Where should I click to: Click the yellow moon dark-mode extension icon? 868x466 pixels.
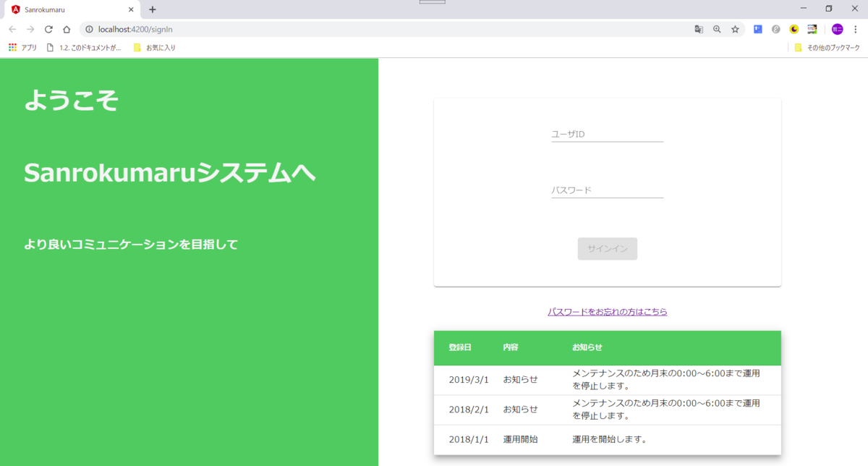(793, 29)
